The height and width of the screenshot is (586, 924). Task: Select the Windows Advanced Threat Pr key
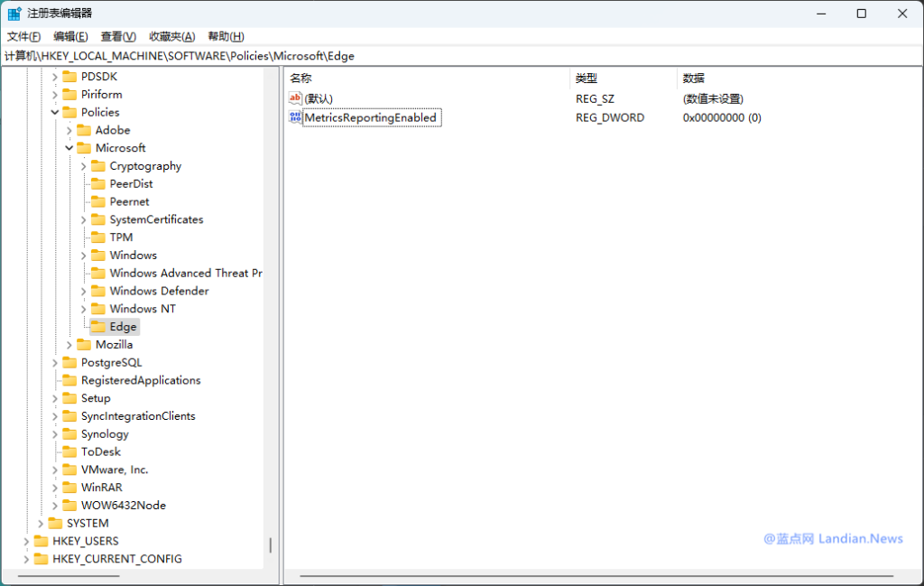pos(186,273)
